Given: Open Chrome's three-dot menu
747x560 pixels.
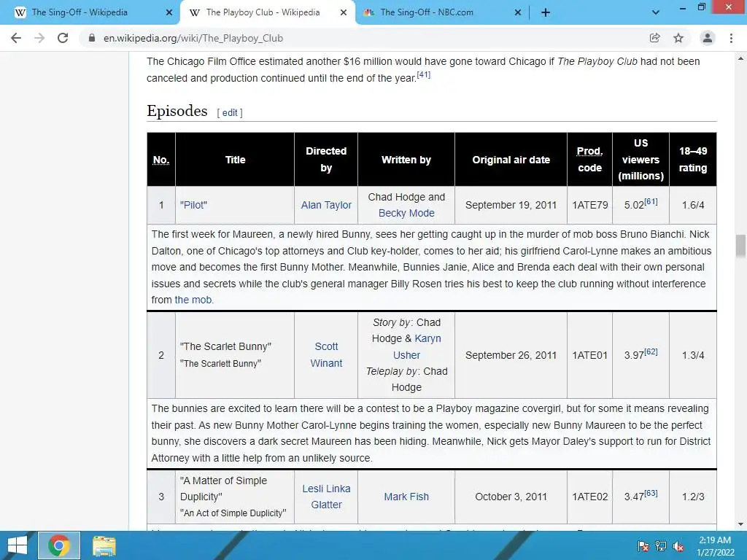Looking at the screenshot, I should 731,38.
